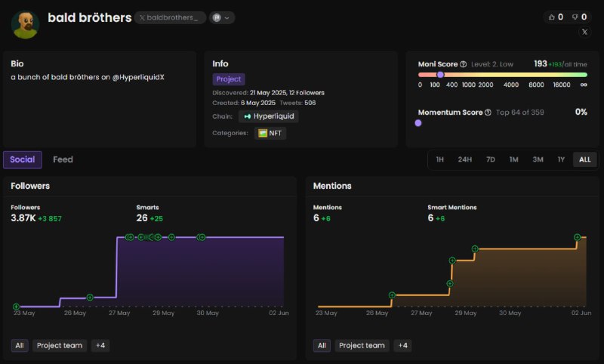Open the X social link icon
Image resolution: width=604 pixels, height=364 pixels.
click(x=584, y=32)
